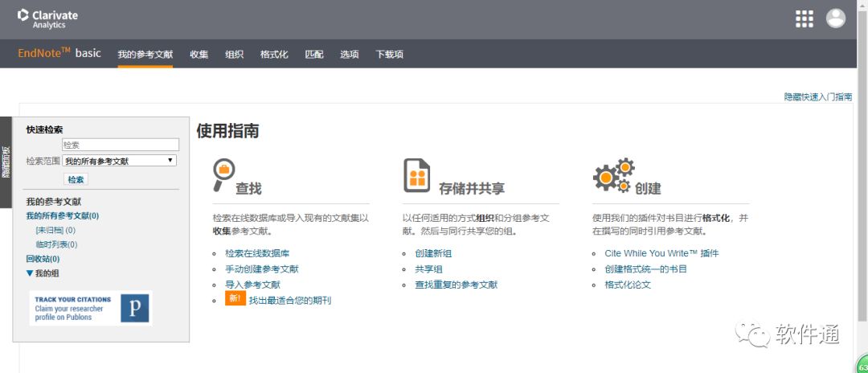Open the 组织 tab
Image resolution: width=868 pixels, height=373 pixels.
[234, 54]
